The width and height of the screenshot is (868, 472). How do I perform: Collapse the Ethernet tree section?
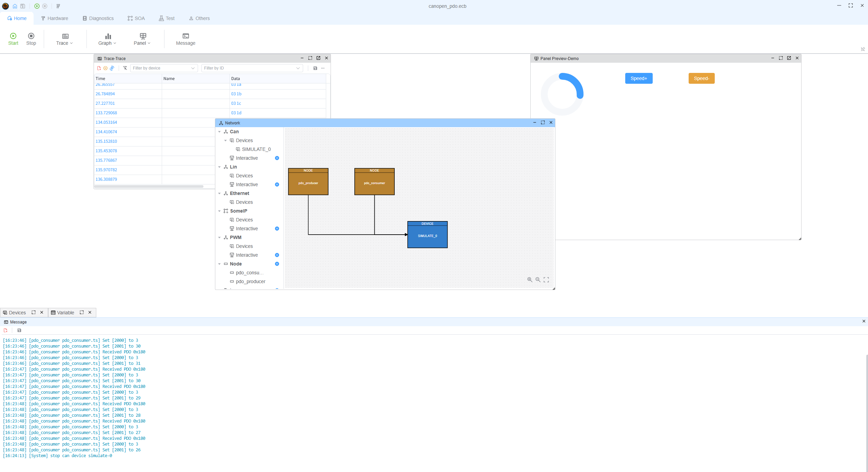click(219, 193)
